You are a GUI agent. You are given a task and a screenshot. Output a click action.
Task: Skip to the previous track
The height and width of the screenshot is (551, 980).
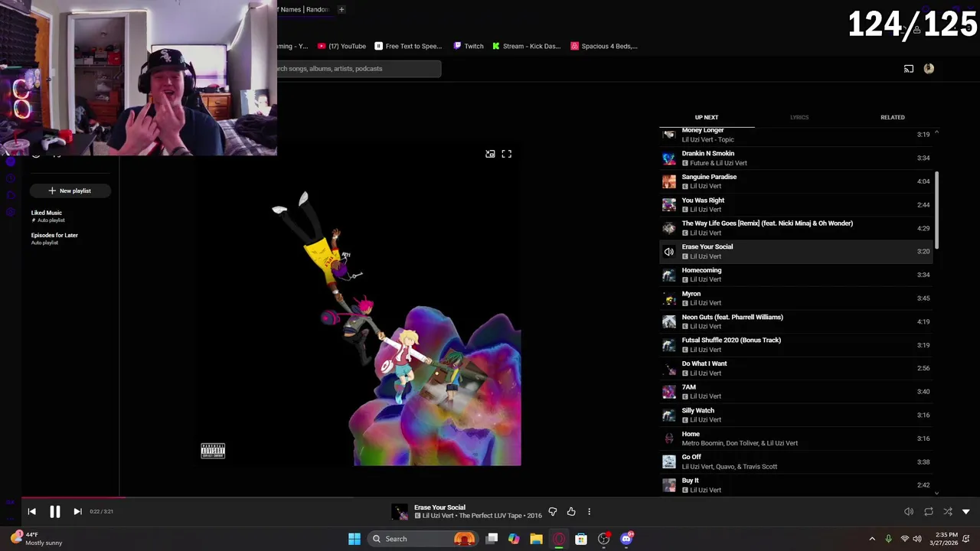(31, 511)
